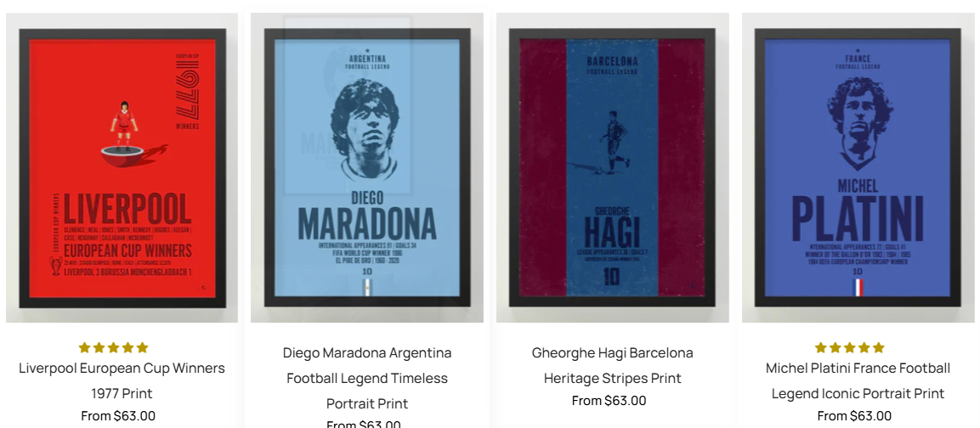This screenshot has width=980, height=428.
Task: Click the Liverpool product's five-star rating
Action: pos(114,347)
